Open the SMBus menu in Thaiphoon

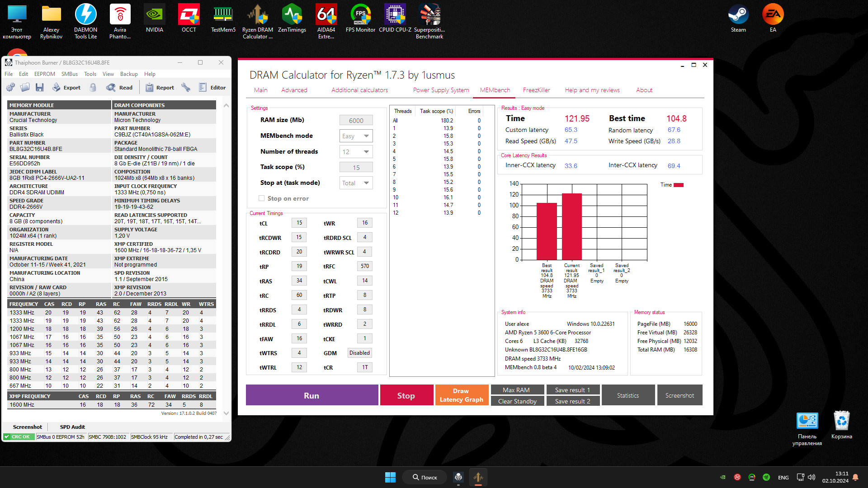[69, 74]
